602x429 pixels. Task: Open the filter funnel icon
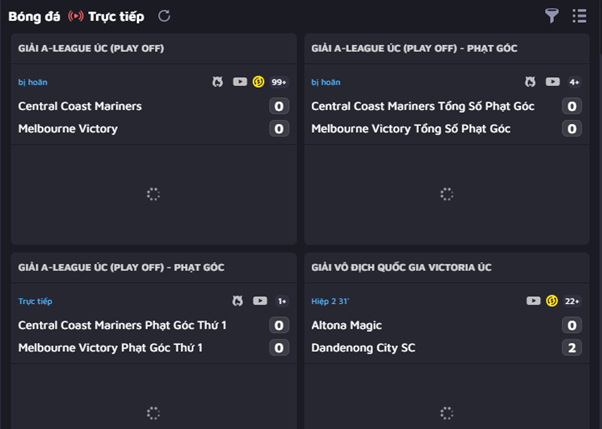552,16
